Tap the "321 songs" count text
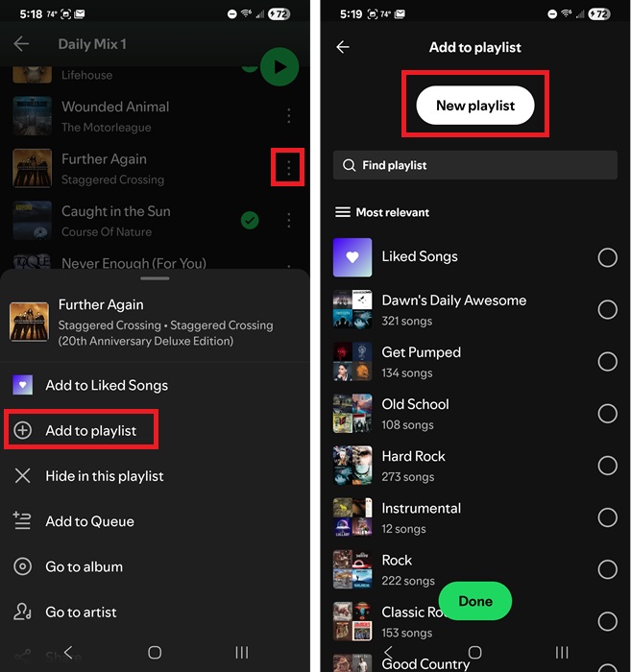The image size is (631, 672). (407, 321)
